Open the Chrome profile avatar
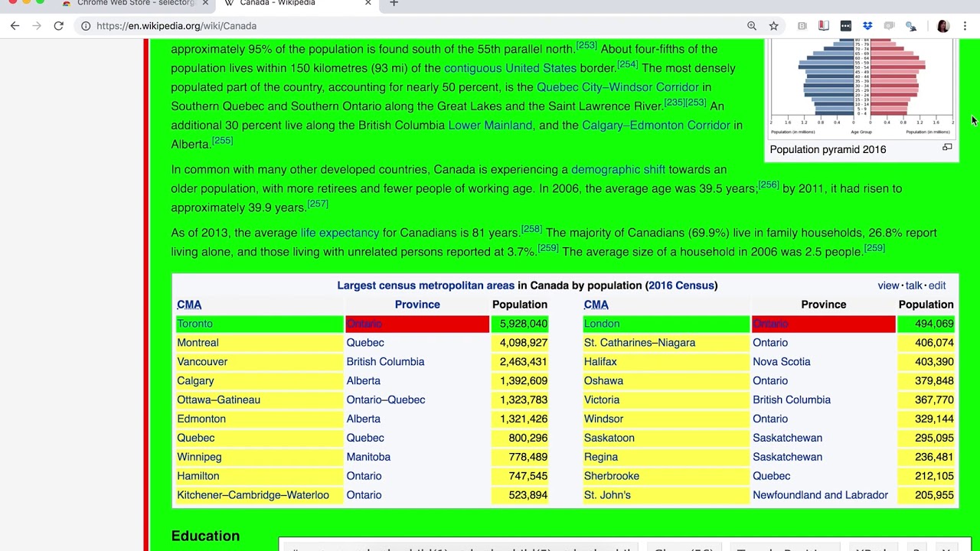 point(943,26)
